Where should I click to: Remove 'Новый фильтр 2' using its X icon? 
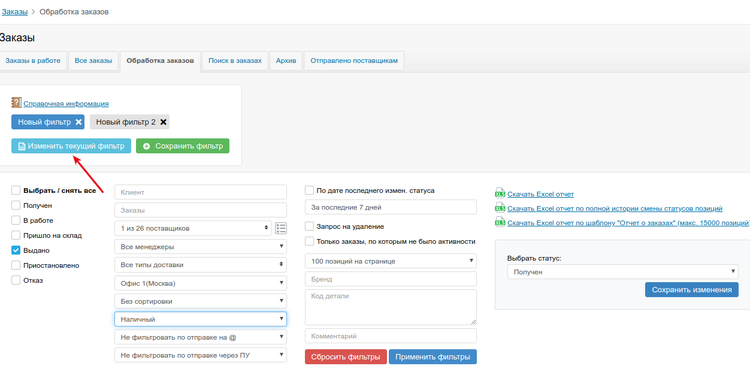coord(163,122)
